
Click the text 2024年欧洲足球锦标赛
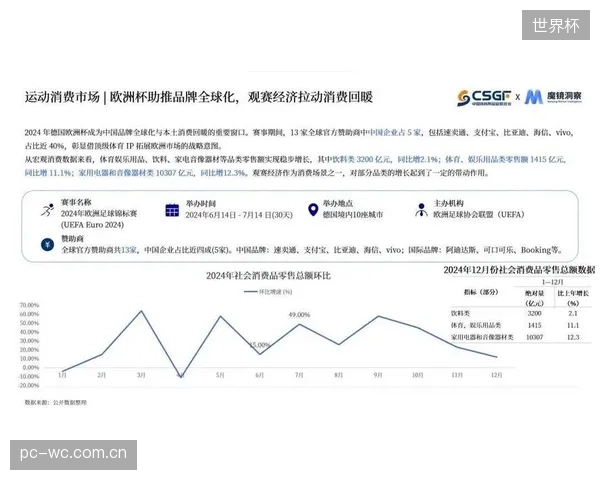point(99,213)
